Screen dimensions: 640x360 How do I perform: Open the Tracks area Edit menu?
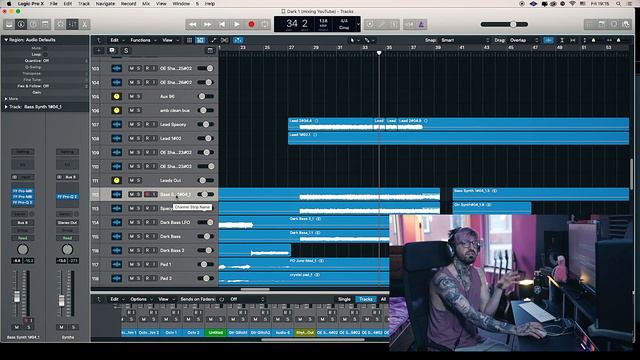(x=117, y=40)
